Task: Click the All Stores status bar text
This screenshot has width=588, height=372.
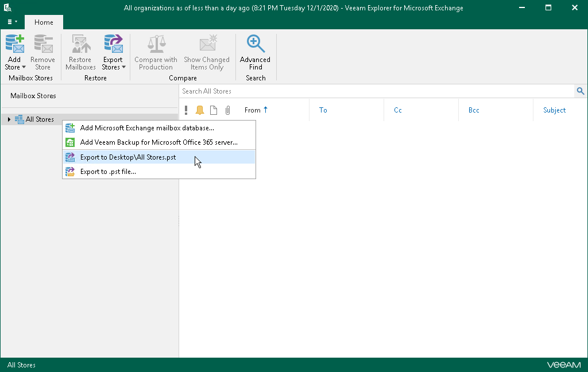Action: coord(21,365)
